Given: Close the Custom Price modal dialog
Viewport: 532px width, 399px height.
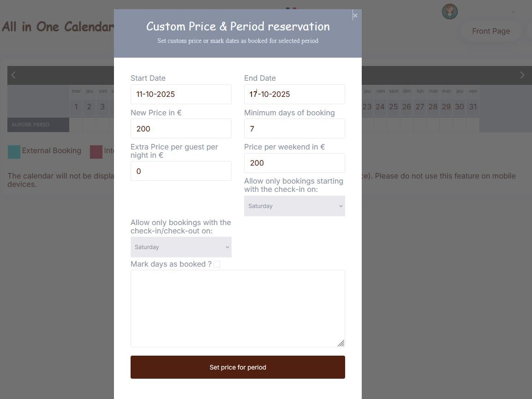Looking at the screenshot, I should pyautogui.click(x=355, y=16).
